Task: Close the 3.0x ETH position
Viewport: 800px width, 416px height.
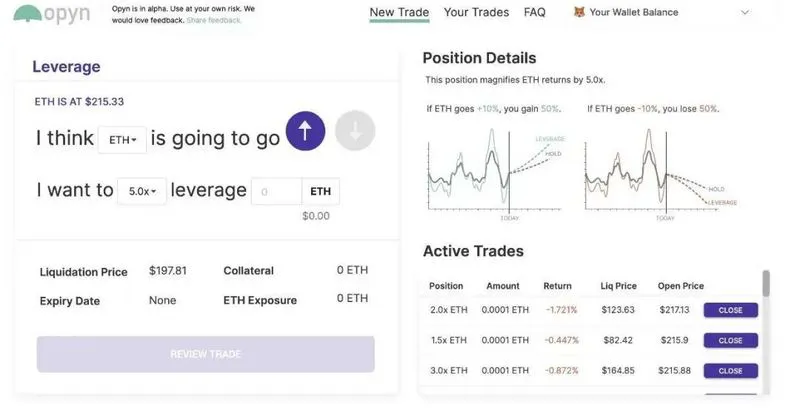Action: (730, 371)
